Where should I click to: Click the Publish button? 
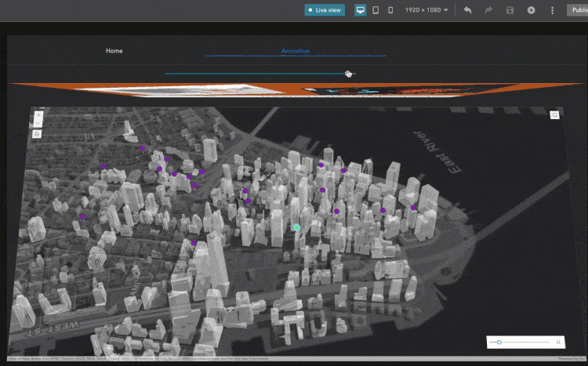click(x=578, y=10)
